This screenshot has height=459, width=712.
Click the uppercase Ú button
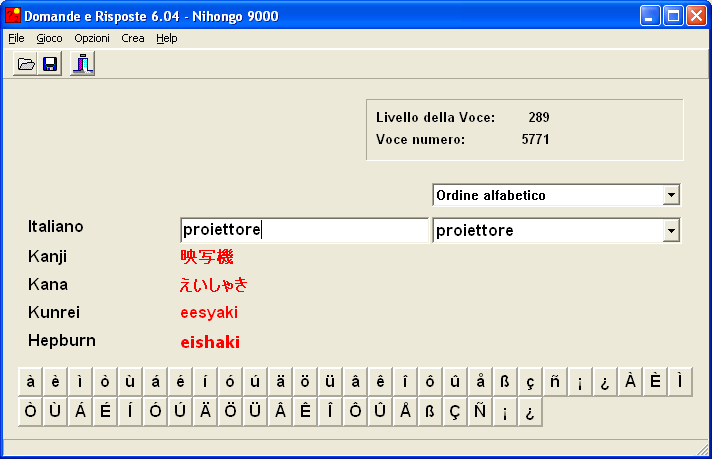click(x=180, y=412)
